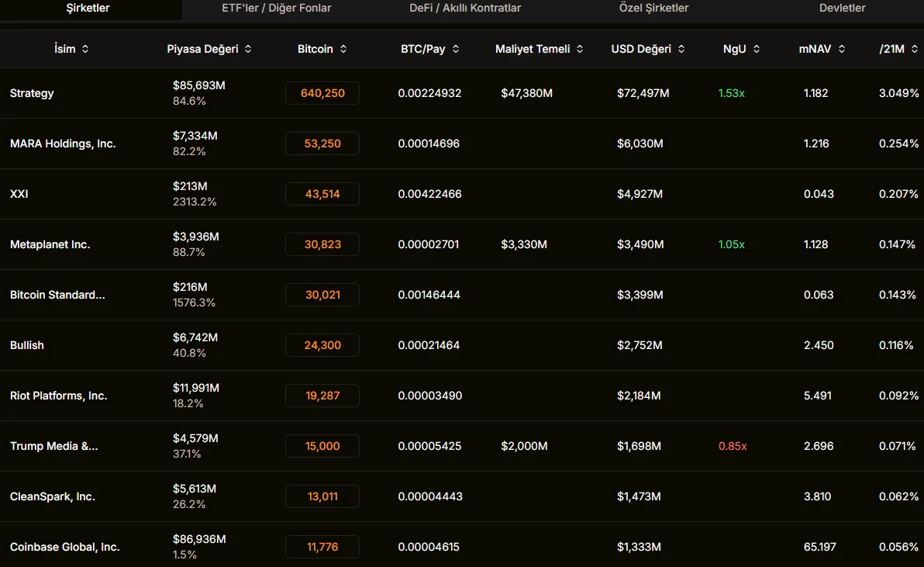Click Coinbase Global's 11,776 Bitcoin badge
The width and height of the screenshot is (924, 567).
(322, 547)
